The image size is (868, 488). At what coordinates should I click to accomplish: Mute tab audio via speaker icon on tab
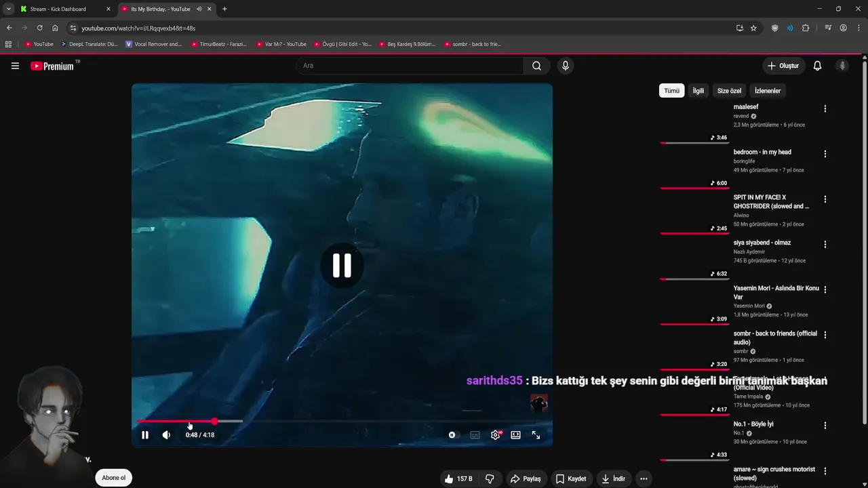click(x=199, y=9)
